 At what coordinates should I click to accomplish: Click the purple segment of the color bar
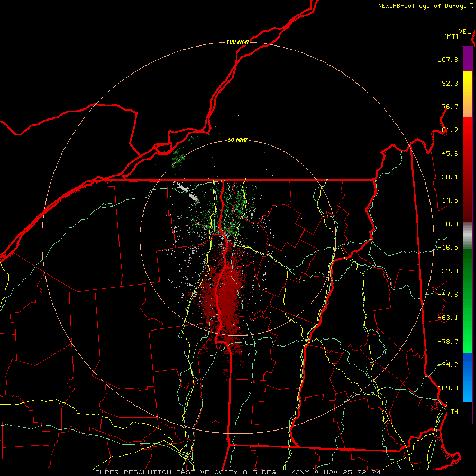[x=467, y=59]
